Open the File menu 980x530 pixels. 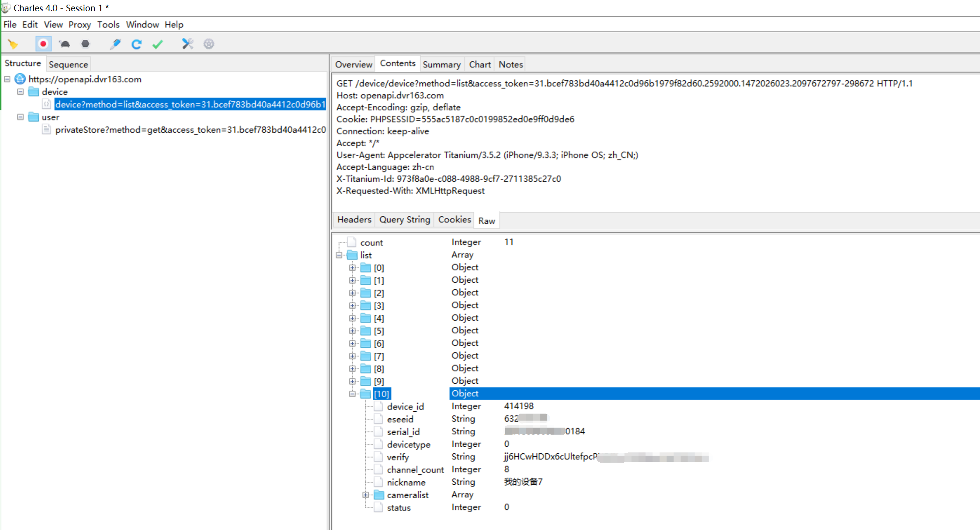click(x=10, y=24)
